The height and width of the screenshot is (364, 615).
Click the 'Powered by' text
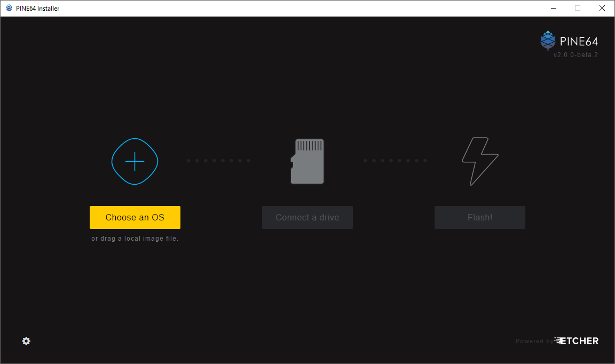tap(534, 341)
